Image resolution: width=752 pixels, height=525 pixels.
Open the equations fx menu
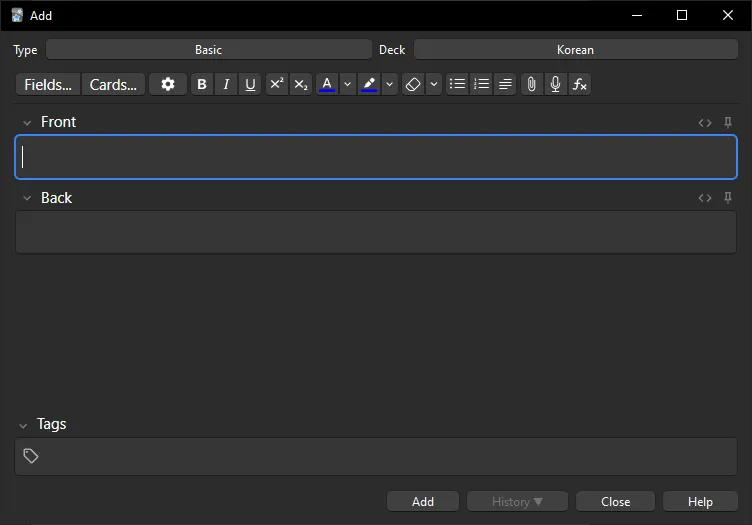tap(579, 85)
